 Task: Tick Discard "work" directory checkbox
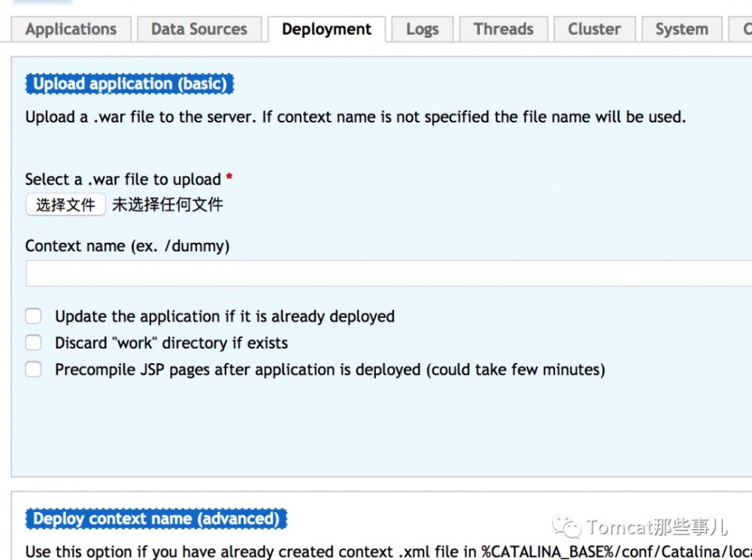(34, 343)
